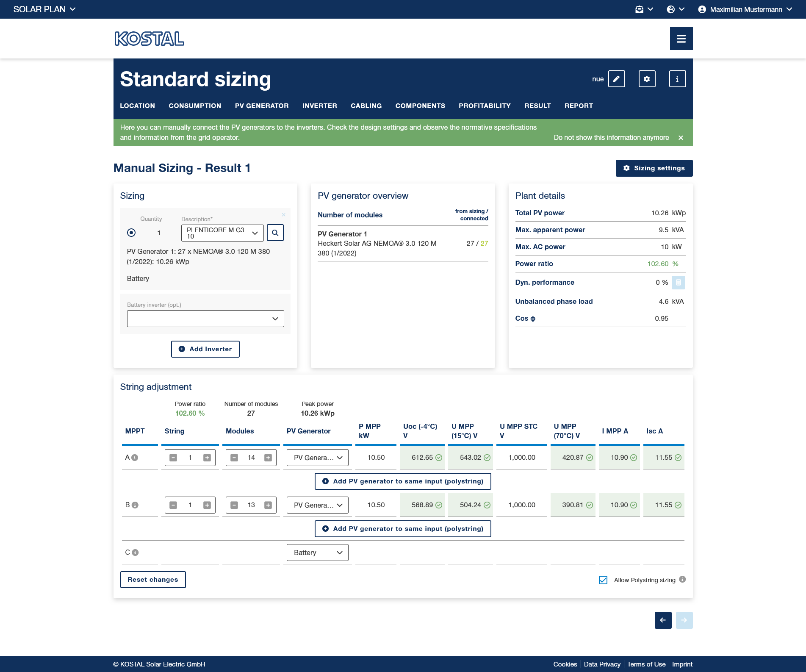
Task: Open the REPORT tab
Action: point(579,106)
